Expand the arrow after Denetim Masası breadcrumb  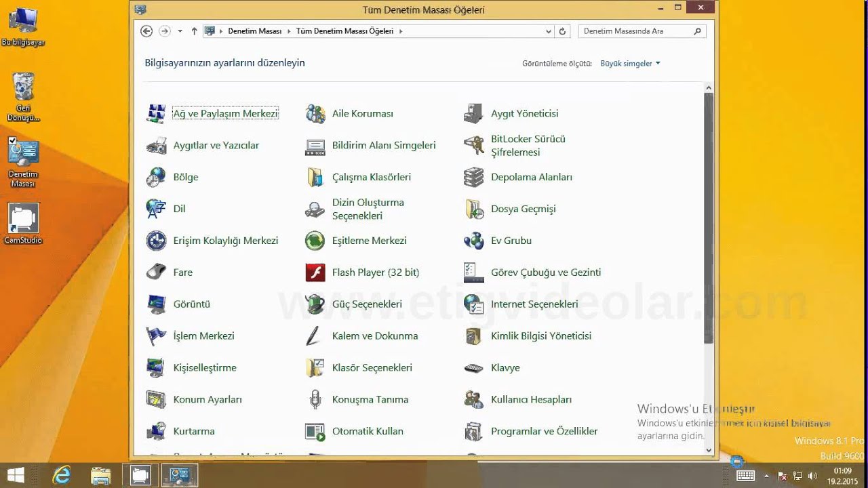coord(289,31)
